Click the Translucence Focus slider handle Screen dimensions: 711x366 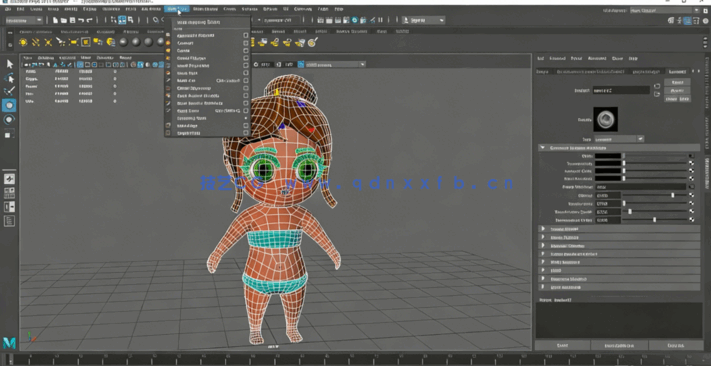(x=654, y=220)
